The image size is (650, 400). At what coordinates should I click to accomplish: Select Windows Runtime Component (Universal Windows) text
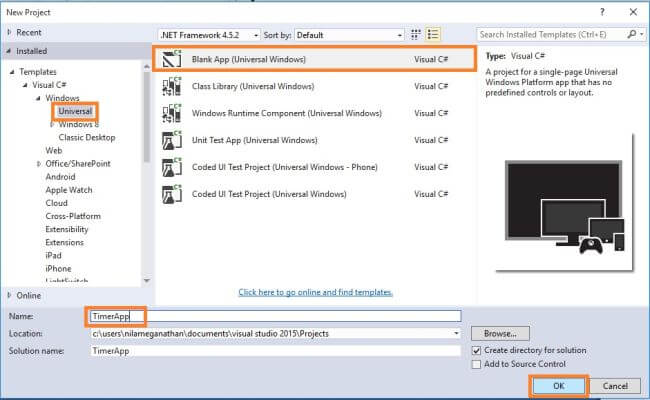point(286,113)
